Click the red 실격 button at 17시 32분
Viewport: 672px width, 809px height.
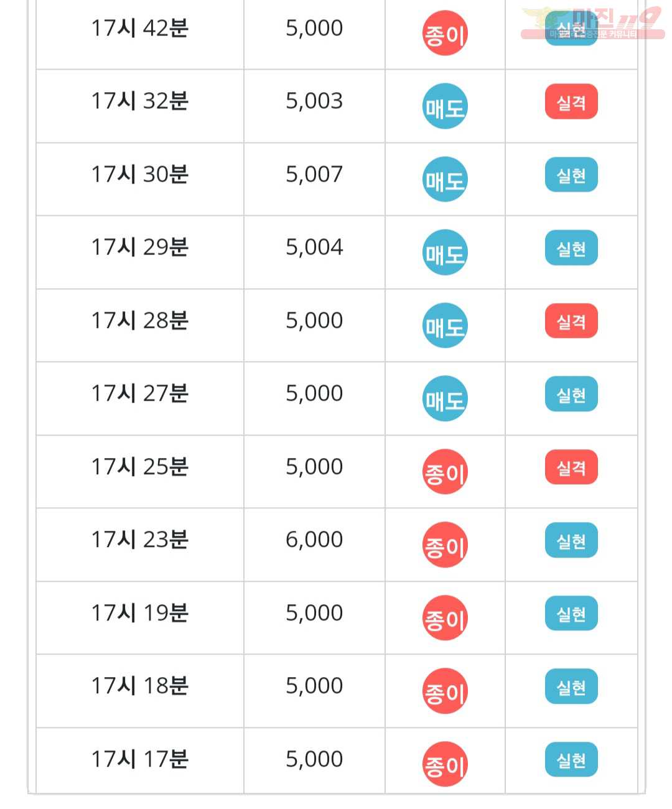pos(571,102)
